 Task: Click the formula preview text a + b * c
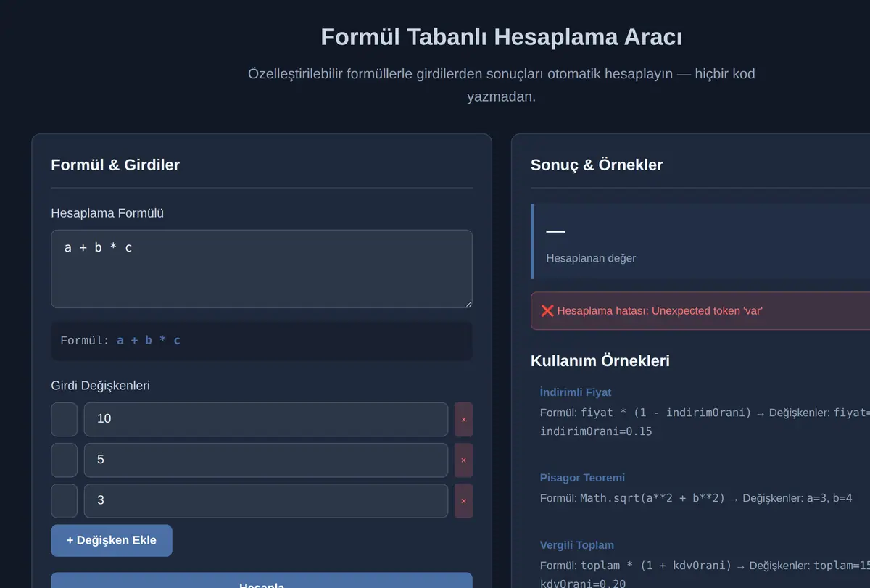point(149,340)
